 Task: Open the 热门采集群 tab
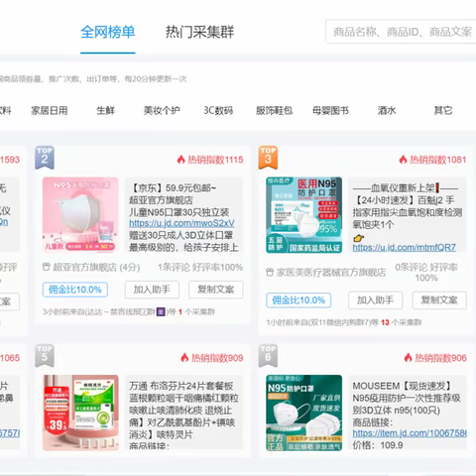[x=199, y=33]
